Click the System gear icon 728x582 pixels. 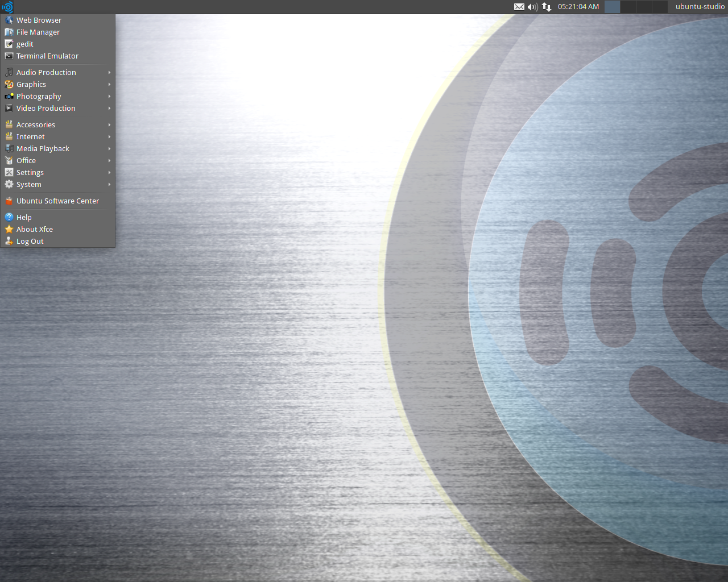[x=9, y=184]
